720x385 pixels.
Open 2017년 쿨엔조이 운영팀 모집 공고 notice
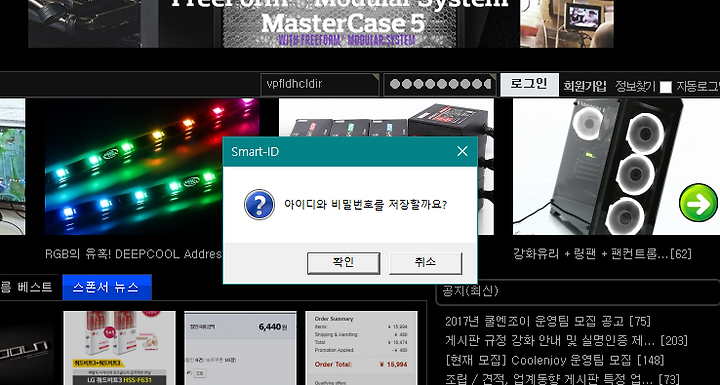point(548,321)
